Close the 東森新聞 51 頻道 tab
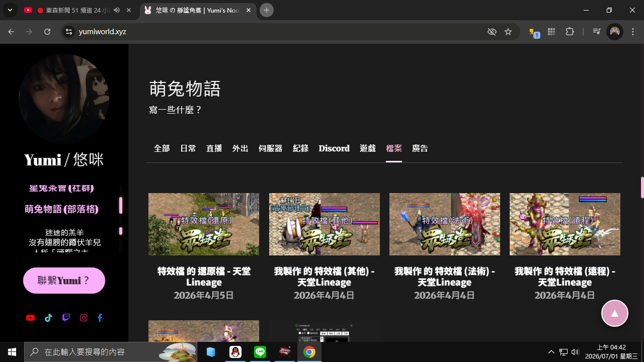Image resolution: width=644 pixels, height=362 pixels. 129,10
